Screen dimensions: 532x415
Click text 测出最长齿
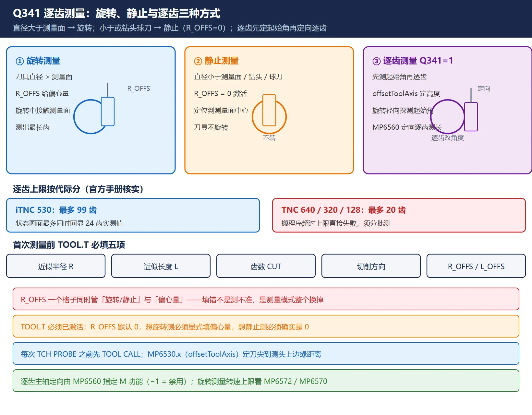[33, 127]
